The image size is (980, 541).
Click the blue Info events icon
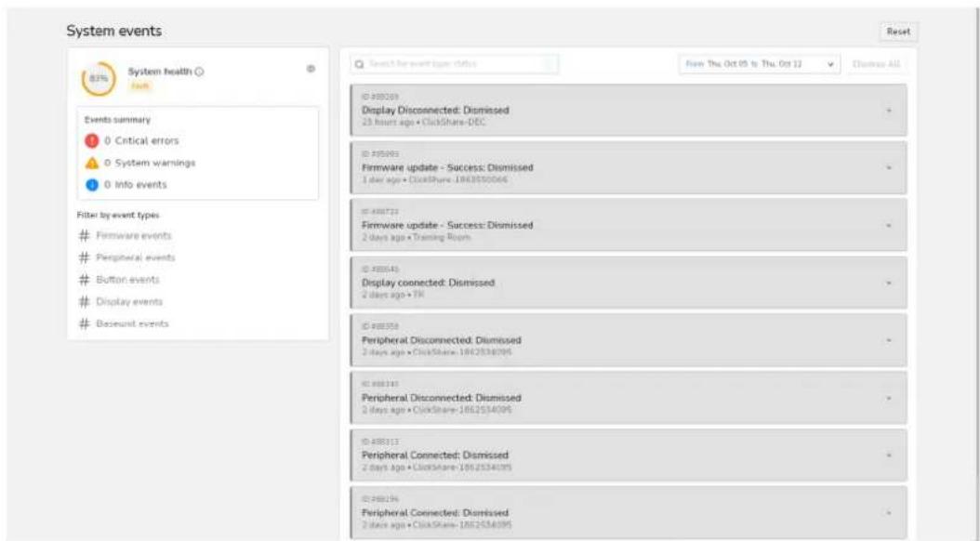(92, 185)
